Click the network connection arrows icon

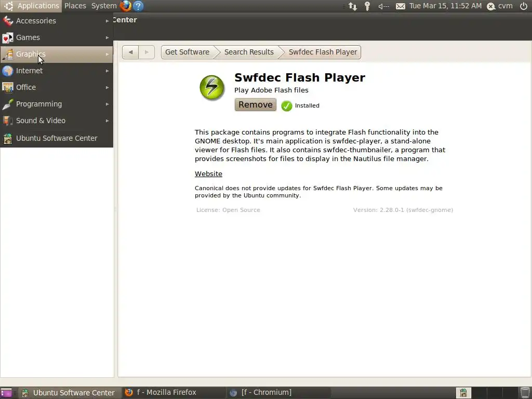coord(353,6)
